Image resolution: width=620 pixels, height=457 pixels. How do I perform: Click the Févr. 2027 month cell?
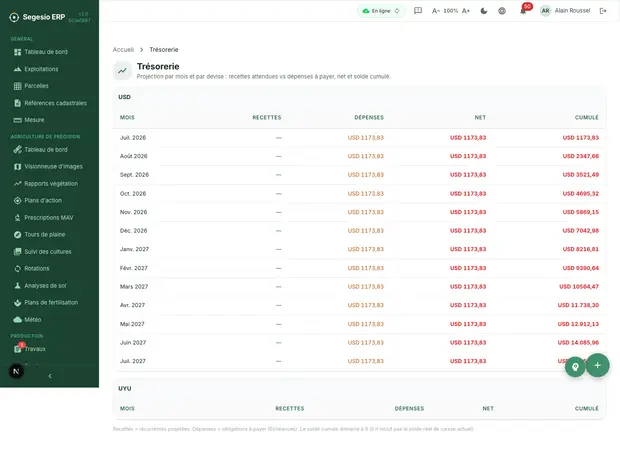click(x=134, y=268)
